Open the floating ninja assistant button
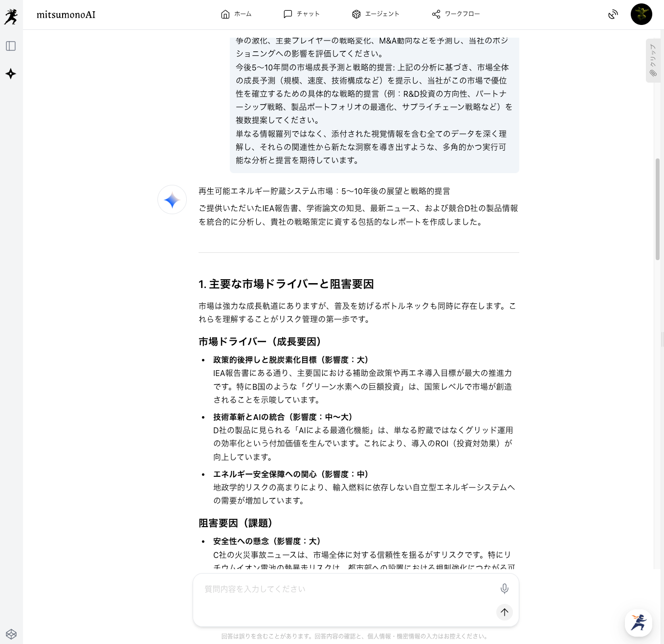The height and width of the screenshot is (644, 664). [638, 622]
